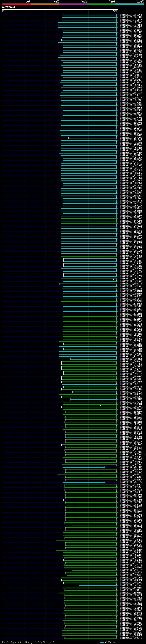Select hit label UniRef100_P17814
The height and width of the screenshot is (644, 146).
(x=131, y=357)
